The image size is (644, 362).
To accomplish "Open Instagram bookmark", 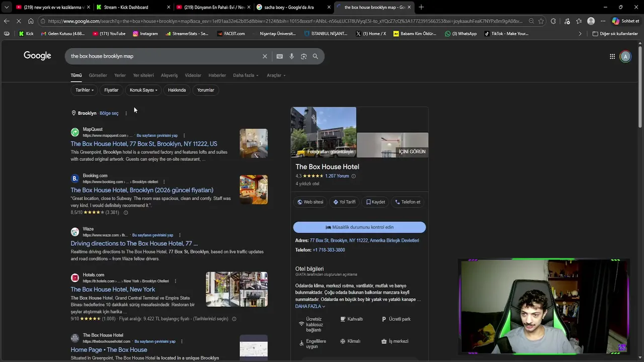I will tap(145, 34).
